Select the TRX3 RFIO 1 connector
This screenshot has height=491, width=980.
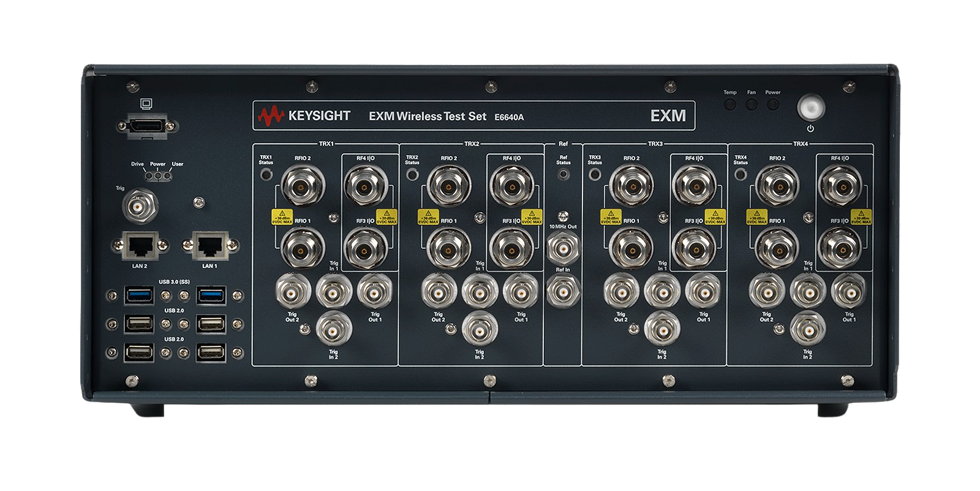(x=631, y=248)
